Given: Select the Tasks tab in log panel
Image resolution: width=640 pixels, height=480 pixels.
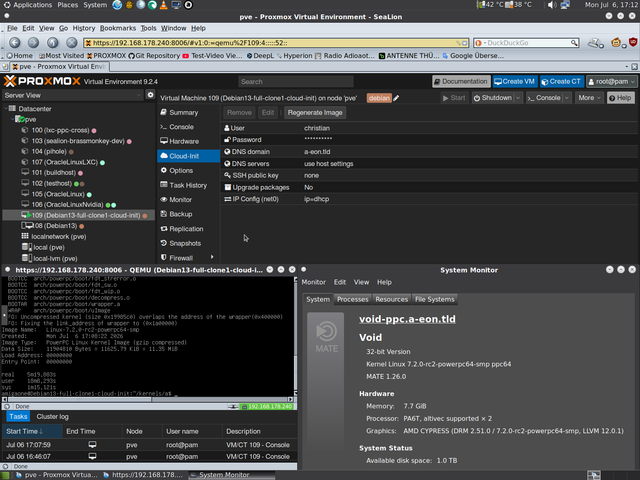Looking at the screenshot, I should [x=18, y=417].
